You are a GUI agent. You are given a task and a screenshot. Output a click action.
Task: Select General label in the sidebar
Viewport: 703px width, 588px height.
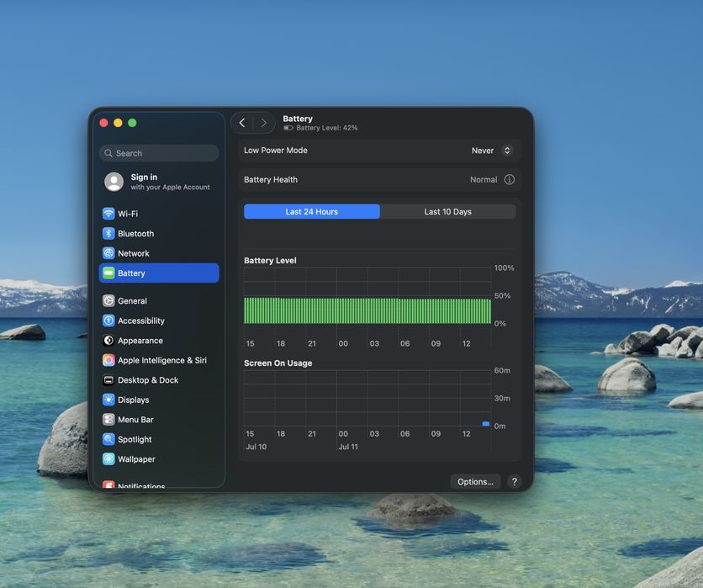pos(132,300)
